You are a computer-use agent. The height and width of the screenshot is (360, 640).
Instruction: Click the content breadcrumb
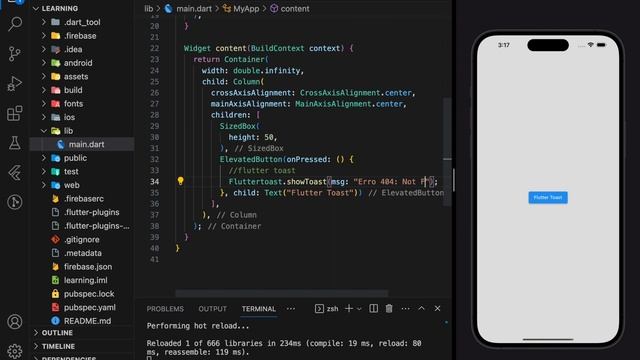(295, 9)
